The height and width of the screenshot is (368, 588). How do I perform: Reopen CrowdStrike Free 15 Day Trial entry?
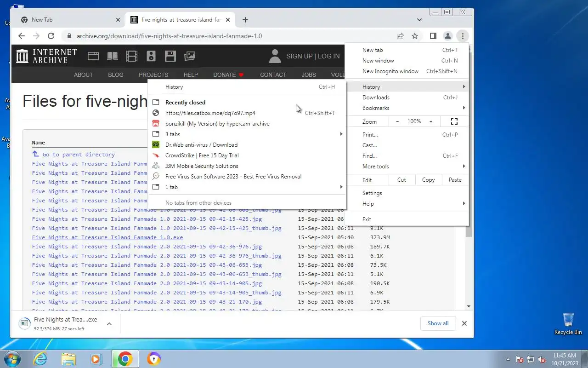(248, 155)
